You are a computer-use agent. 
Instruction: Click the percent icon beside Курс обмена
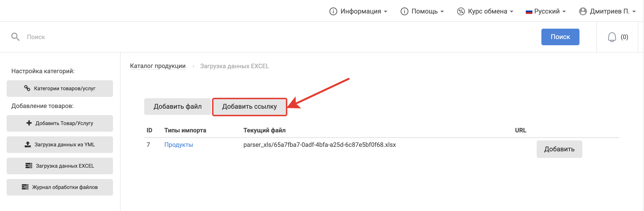tap(461, 11)
